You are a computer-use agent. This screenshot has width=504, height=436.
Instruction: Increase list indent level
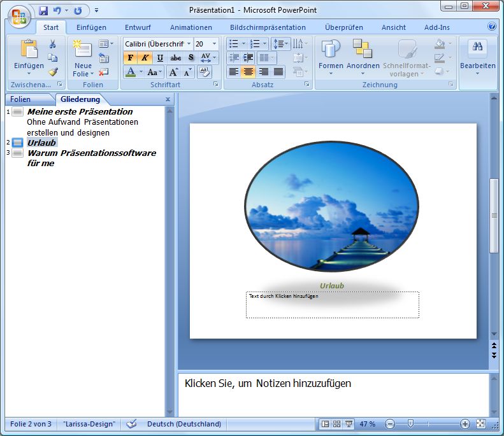(248, 58)
